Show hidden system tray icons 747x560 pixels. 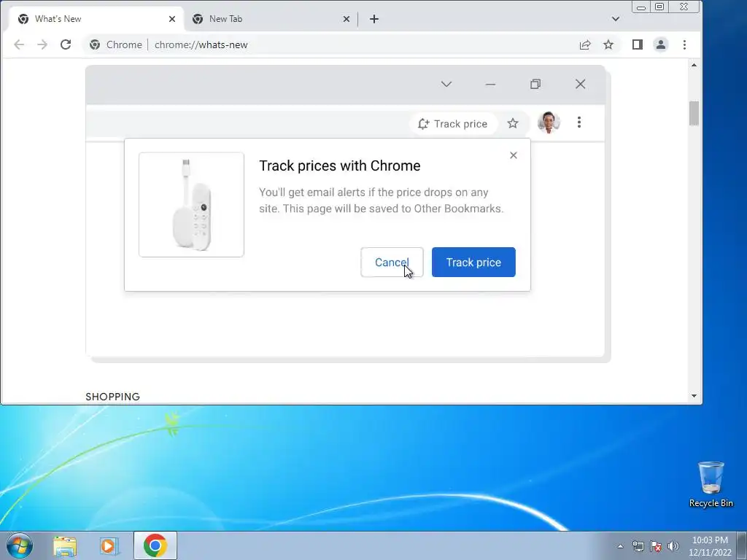pyautogui.click(x=620, y=546)
